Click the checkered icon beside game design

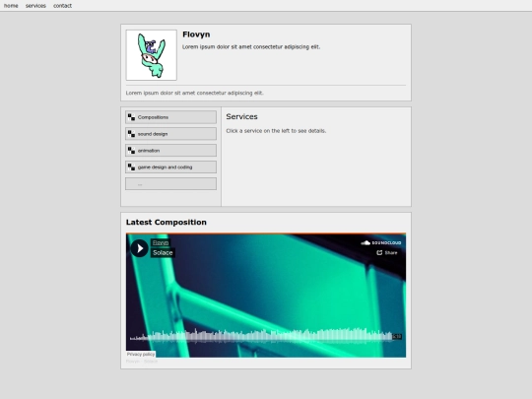click(131, 166)
